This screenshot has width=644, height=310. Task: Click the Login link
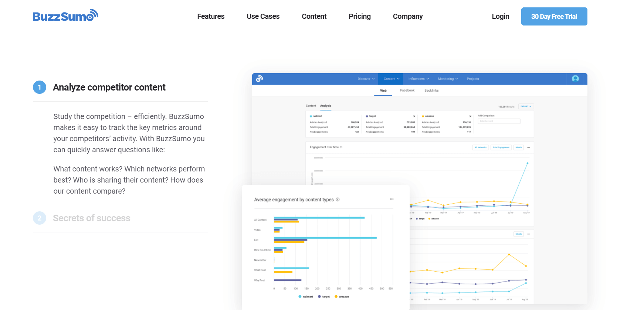(501, 16)
